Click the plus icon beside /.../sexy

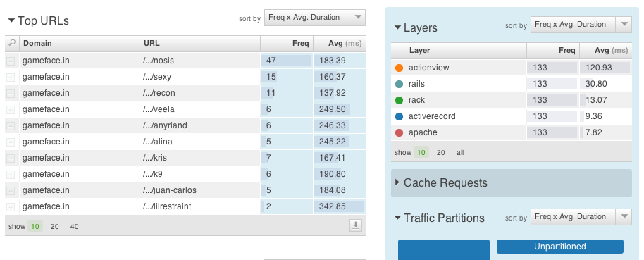pos(11,78)
